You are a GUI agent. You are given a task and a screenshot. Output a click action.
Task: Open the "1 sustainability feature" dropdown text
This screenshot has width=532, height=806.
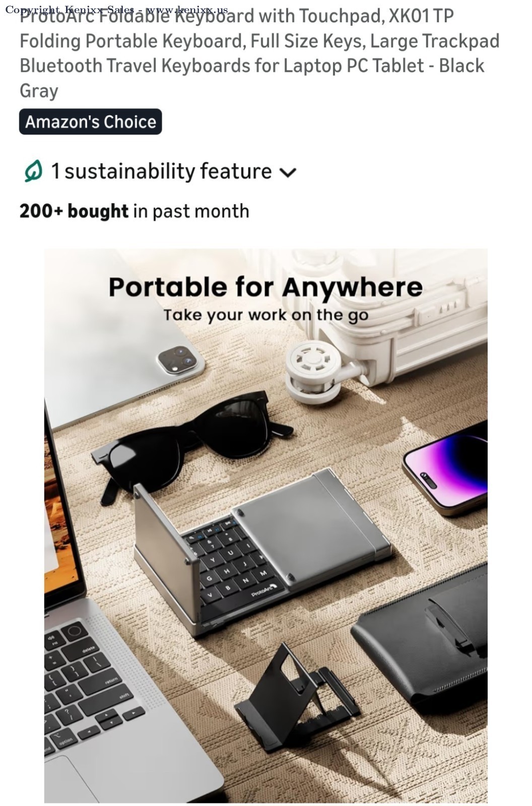click(161, 171)
